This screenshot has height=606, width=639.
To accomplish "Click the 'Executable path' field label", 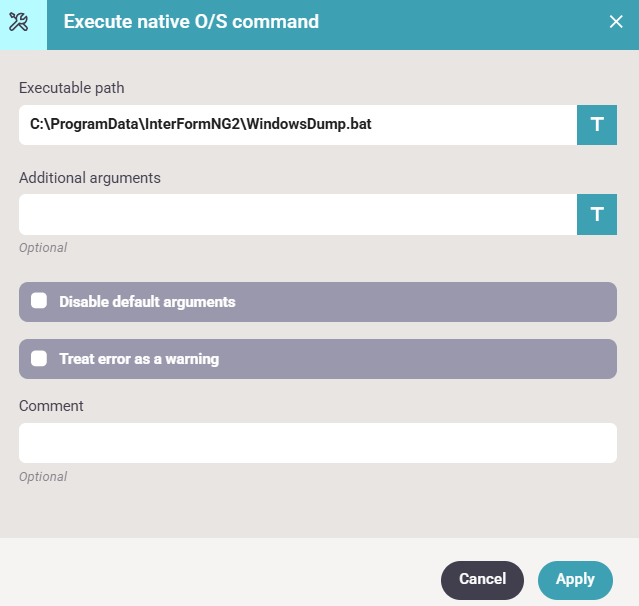I will pyautogui.click(x=72, y=88).
